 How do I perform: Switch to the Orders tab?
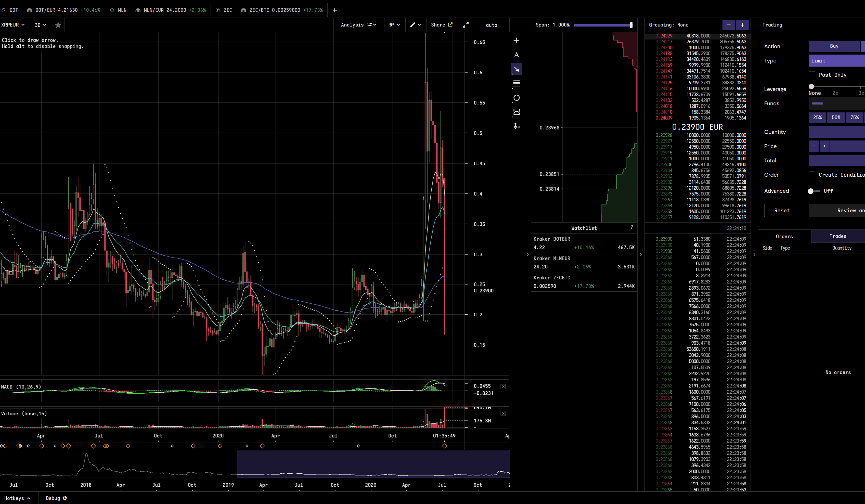tap(784, 236)
